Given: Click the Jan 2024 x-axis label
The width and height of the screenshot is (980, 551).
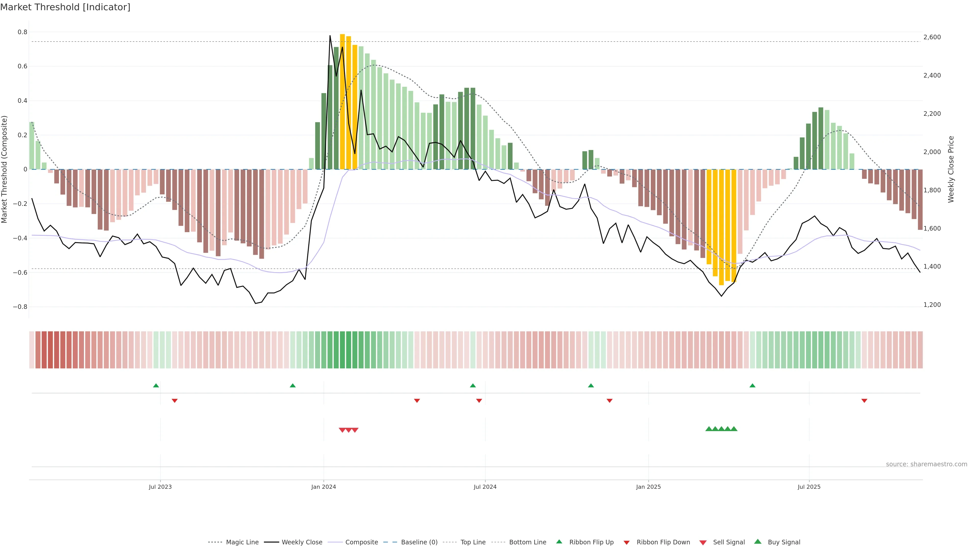Looking at the screenshot, I should pyautogui.click(x=323, y=487).
